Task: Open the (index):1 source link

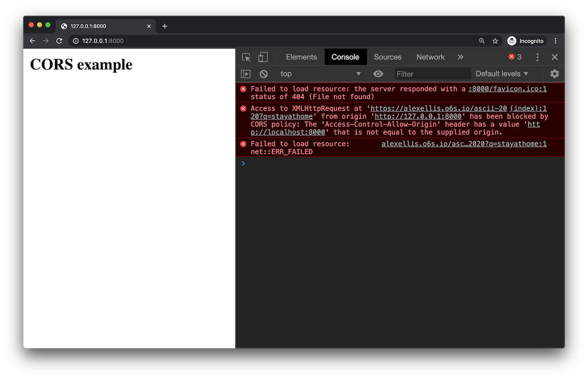Action: coord(528,108)
